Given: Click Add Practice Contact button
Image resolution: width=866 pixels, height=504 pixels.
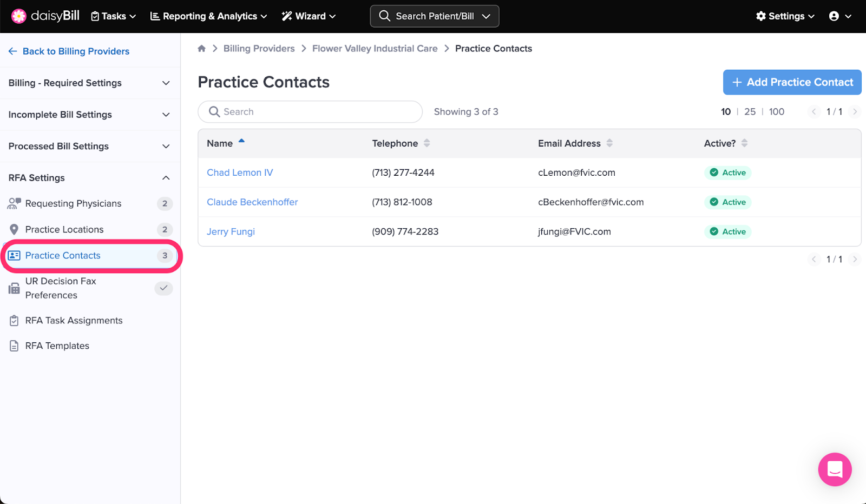Looking at the screenshot, I should click(792, 82).
